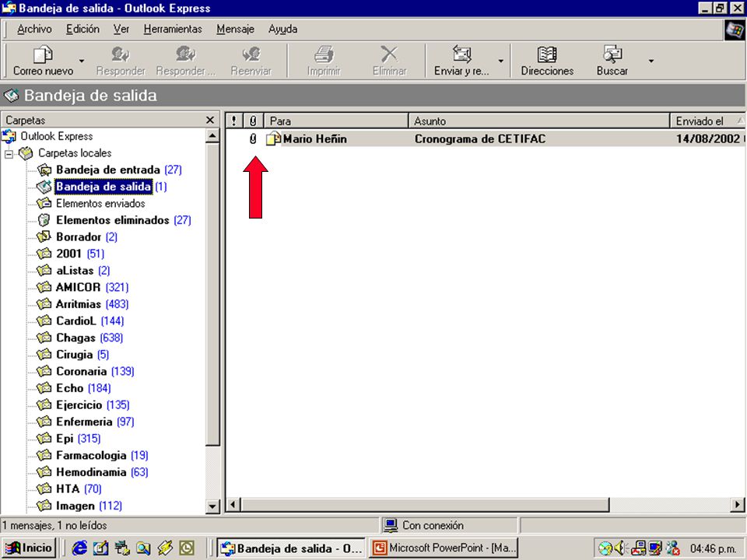Click the Cirugia folder icon
The width and height of the screenshot is (747, 560).
pyautogui.click(x=44, y=355)
